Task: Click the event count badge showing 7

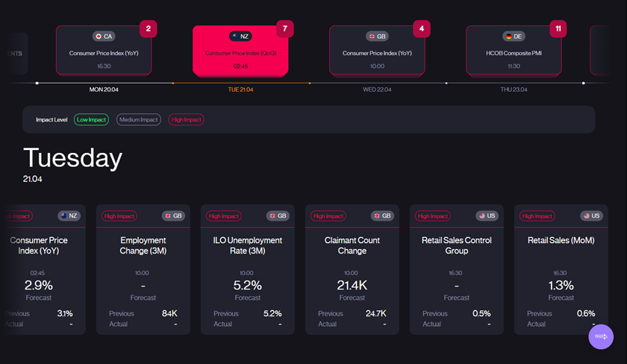Action: [284, 28]
